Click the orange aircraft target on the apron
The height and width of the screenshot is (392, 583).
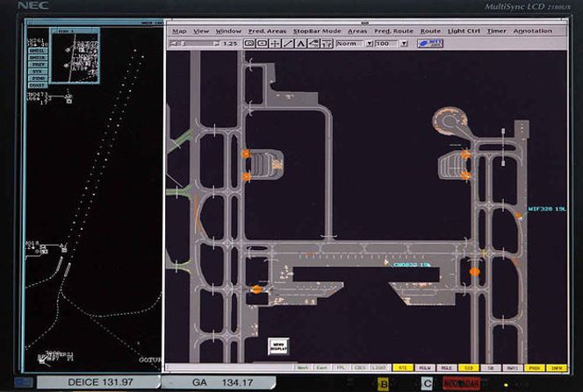474,272
